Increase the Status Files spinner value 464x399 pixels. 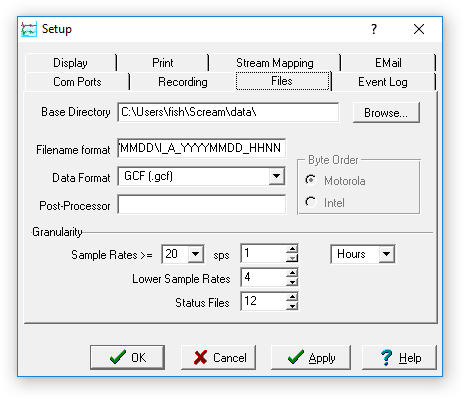click(292, 296)
